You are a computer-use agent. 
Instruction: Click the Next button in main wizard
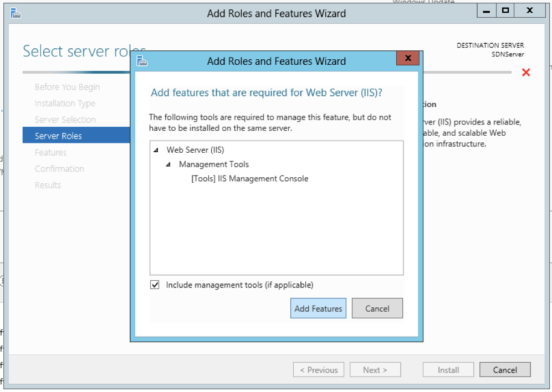click(375, 370)
